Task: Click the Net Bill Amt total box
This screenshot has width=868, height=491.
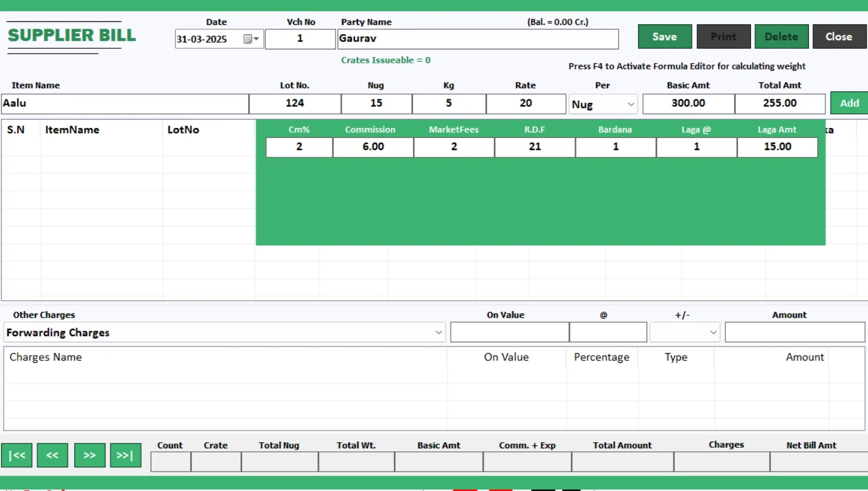Action: coord(819,462)
